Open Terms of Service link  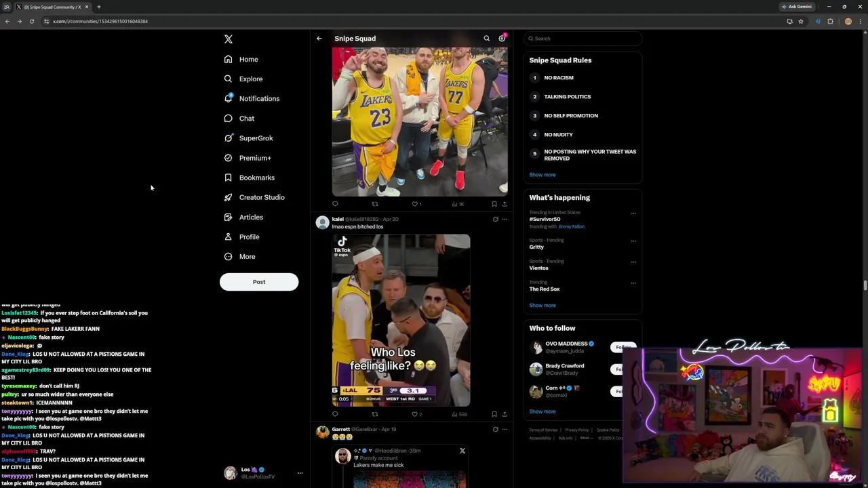point(542,430)
